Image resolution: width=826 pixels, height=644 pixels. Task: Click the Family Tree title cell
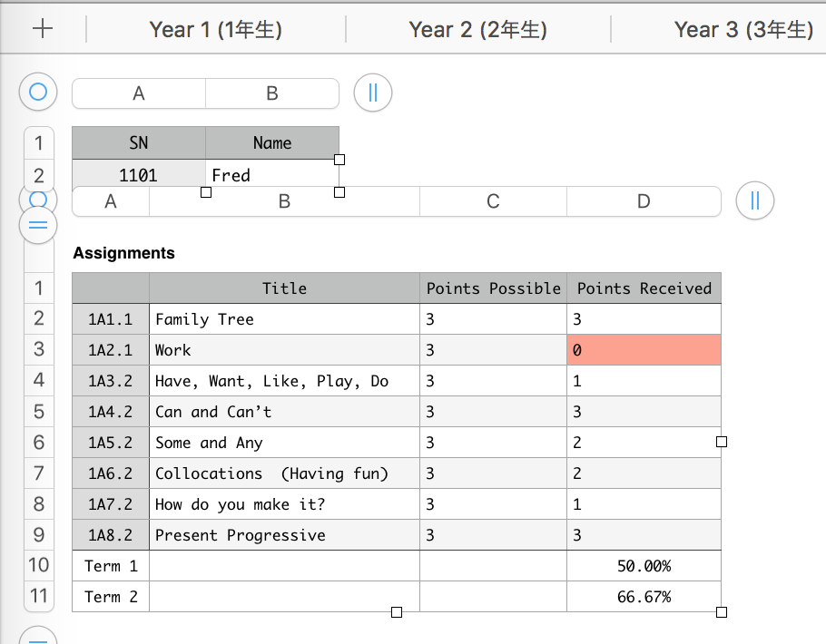(284, 319)
